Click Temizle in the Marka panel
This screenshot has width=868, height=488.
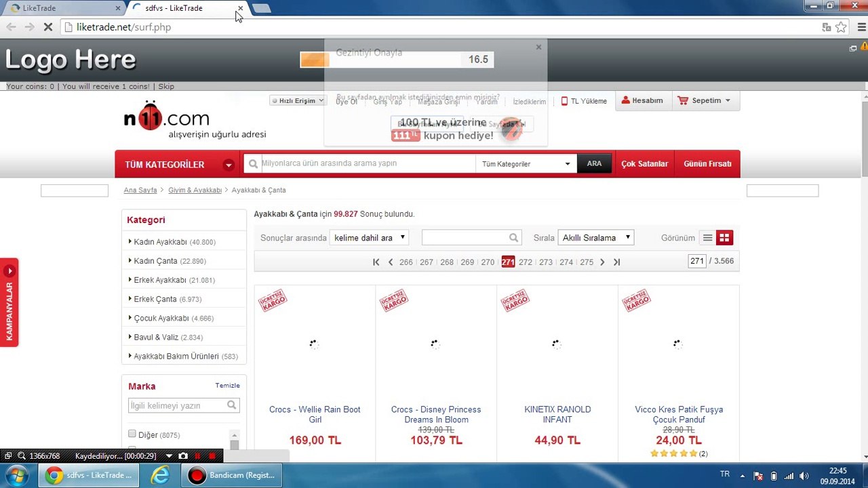[x=227, y=385]
